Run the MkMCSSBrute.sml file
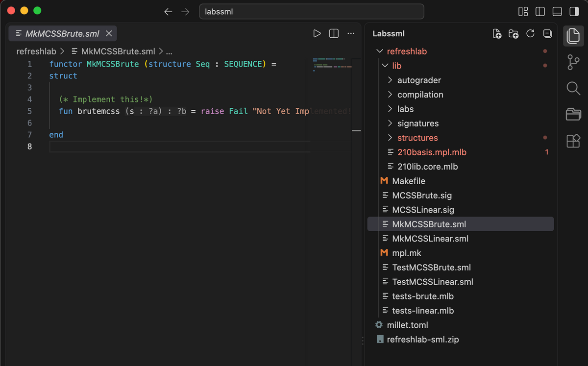The width and height of the screenshot is (588, 366). [x=317, y=33]
